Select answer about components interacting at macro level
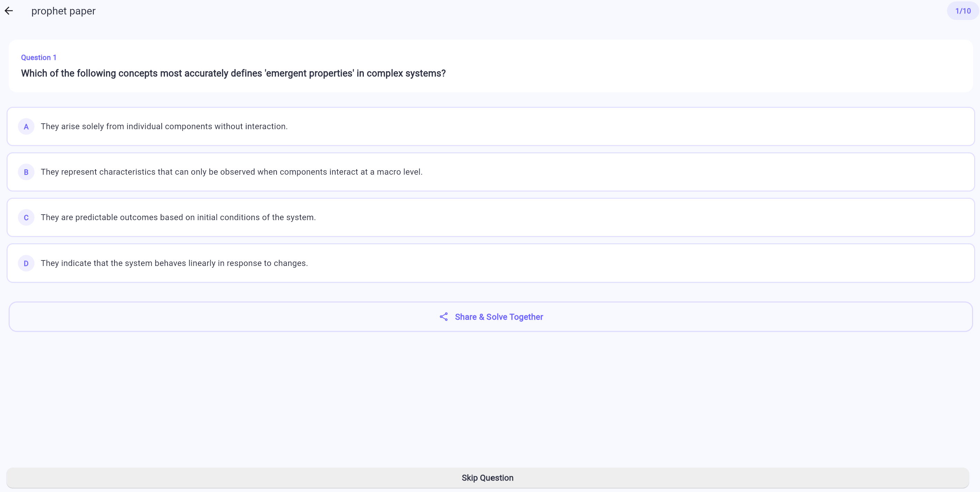This screenshot has width=980, height=492. 231,172
